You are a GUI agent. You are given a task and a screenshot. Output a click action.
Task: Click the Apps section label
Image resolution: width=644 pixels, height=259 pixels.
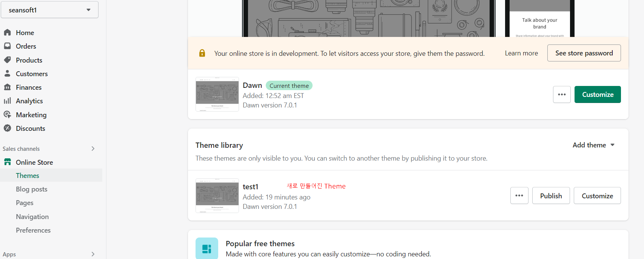pos(9,254)
